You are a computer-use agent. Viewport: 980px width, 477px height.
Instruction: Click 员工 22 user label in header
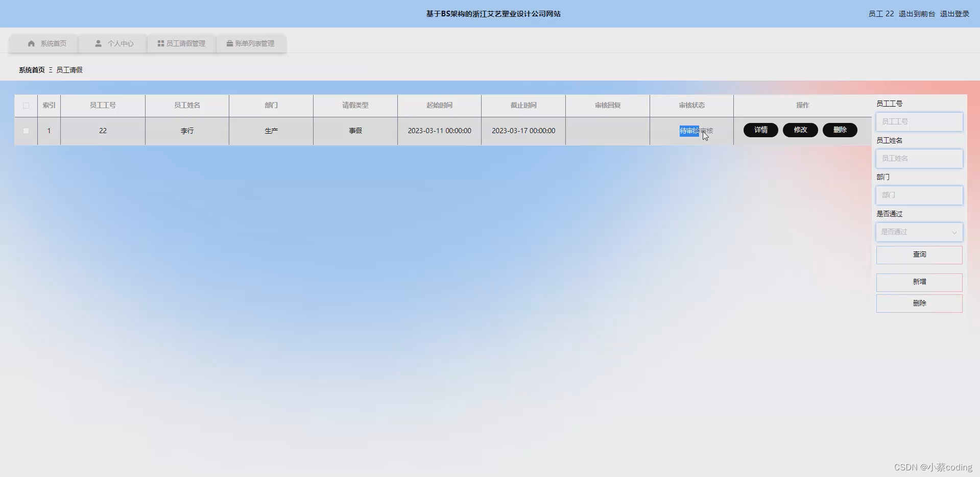[881, 14]
